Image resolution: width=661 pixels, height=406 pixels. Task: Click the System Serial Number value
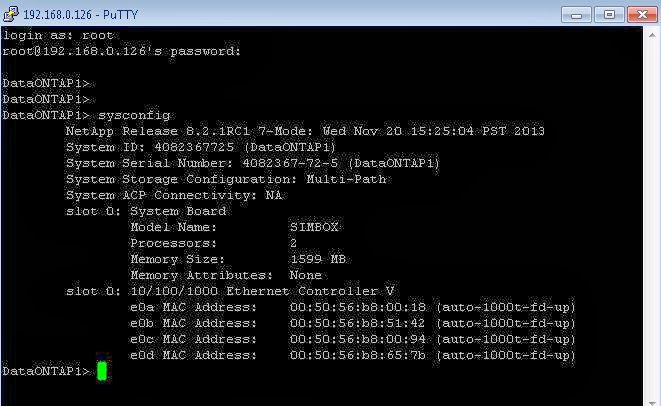click(290, 163)
